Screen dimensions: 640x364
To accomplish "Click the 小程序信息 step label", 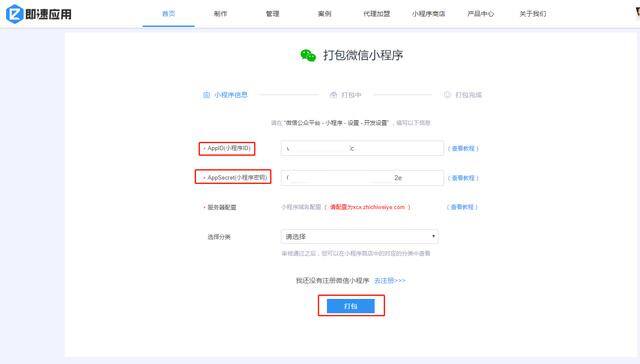I will [231, 95].
